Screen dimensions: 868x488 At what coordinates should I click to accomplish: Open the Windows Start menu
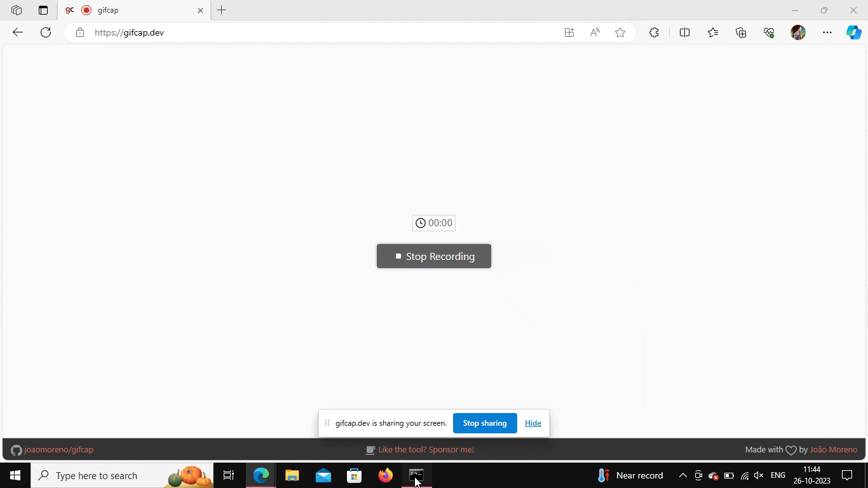point(15,475)
